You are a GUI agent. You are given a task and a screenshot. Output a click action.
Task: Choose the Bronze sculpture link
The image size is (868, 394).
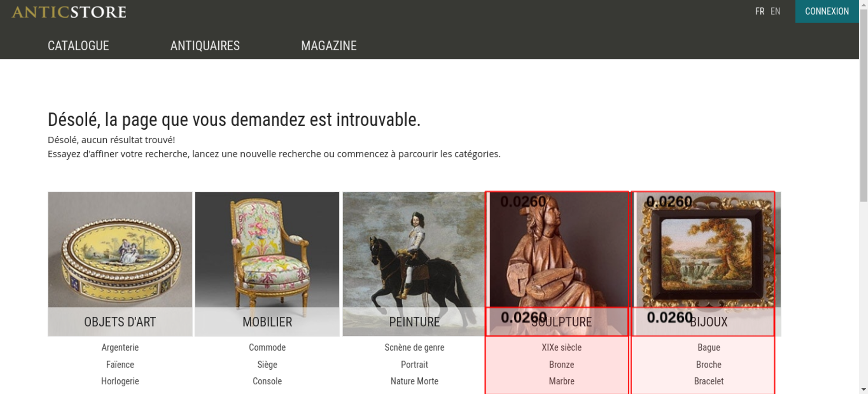click(562, 364)
